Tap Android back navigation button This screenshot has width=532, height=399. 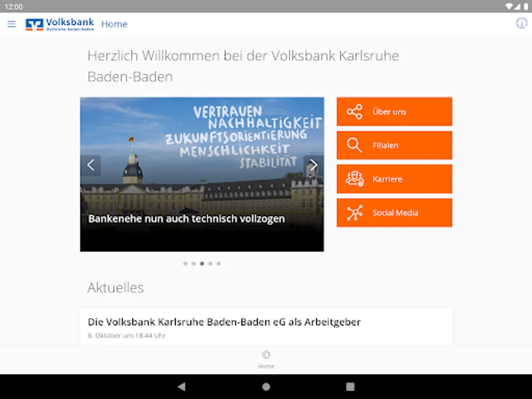(181, 387)
